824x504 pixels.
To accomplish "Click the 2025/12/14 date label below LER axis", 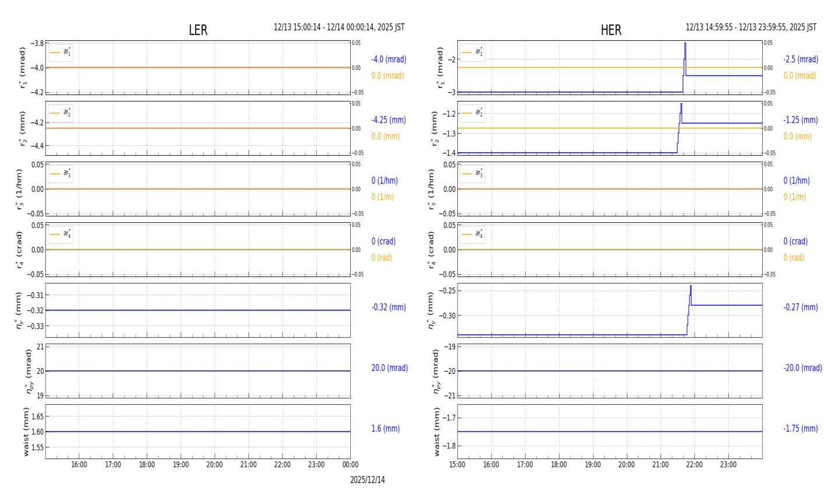I will (x=367, y=480).
